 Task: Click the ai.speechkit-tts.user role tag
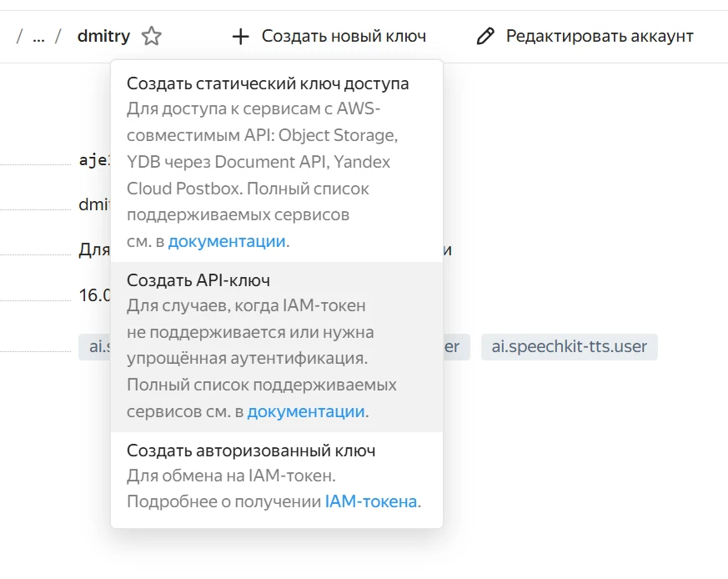(x=570, y=347)
